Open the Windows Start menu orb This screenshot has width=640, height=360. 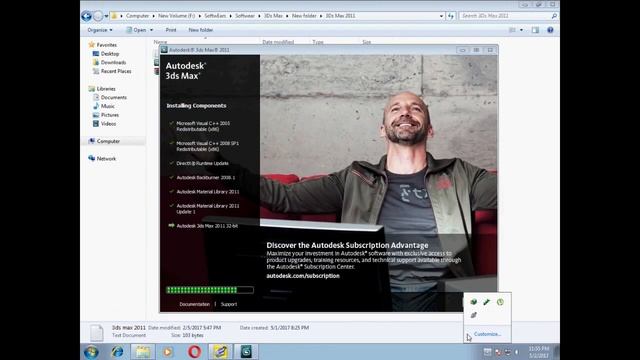(x=91, y=351)
